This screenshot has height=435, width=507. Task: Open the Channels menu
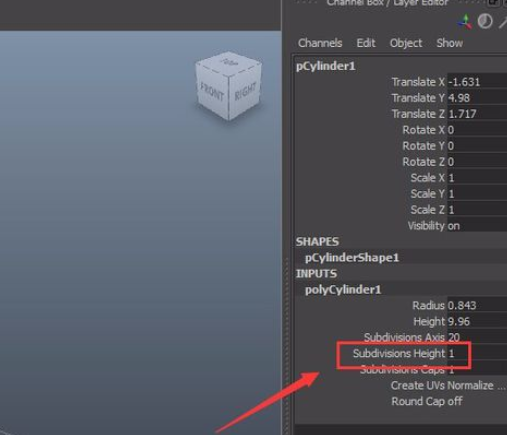coord(320,43)
